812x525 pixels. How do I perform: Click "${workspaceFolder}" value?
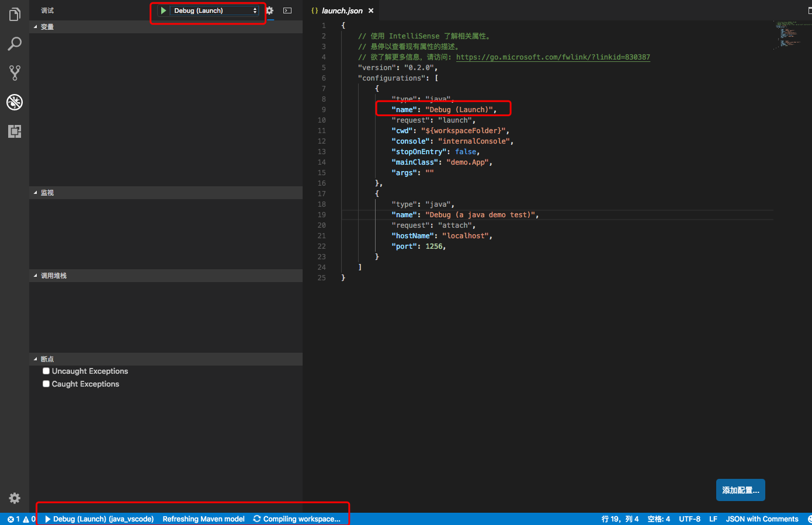(x=463, y=131)
